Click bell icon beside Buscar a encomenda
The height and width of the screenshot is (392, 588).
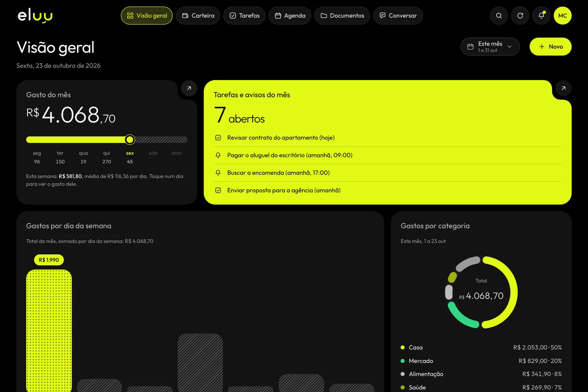tap(218, 173)
